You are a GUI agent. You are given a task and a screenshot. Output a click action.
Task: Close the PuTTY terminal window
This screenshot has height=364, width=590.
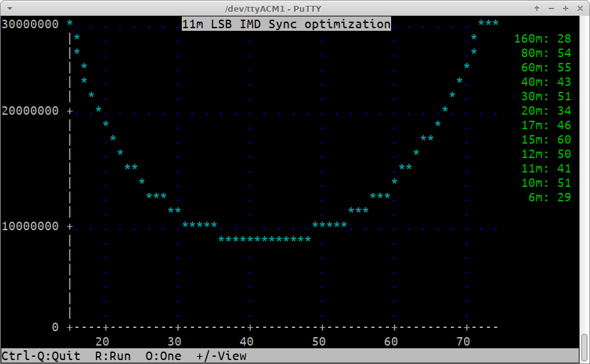click(x=579, y=9)
